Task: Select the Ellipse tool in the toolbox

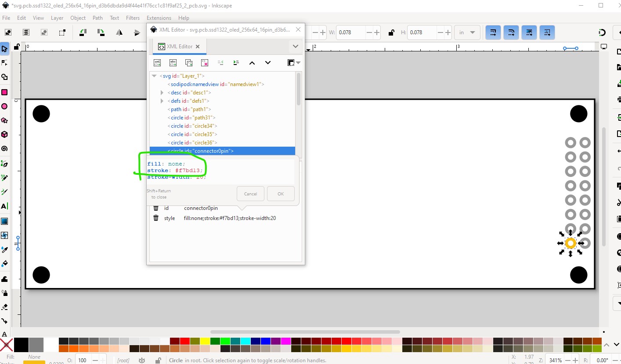Action: tap(4, 106)
